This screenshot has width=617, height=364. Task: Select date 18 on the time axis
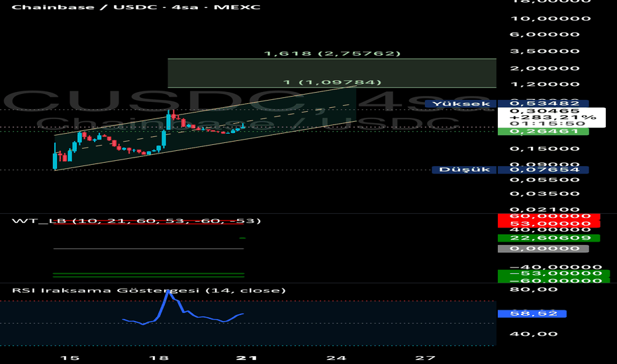[x=159, y=358]
